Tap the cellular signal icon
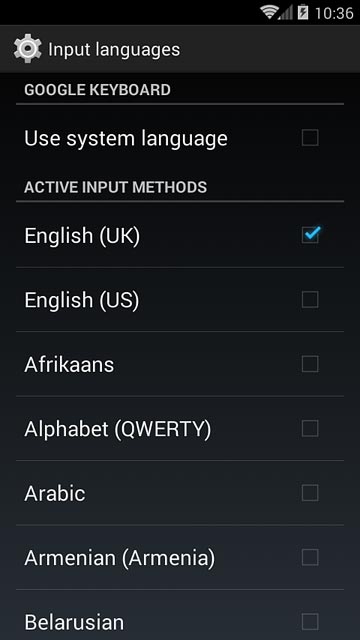Screen dimensions: 360x640 286,13
